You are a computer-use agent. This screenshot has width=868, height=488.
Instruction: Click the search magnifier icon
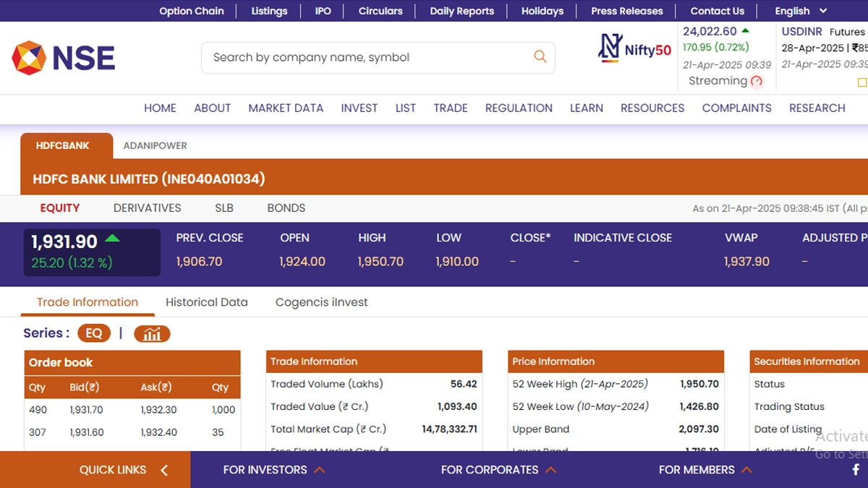(x=540, y=56)
